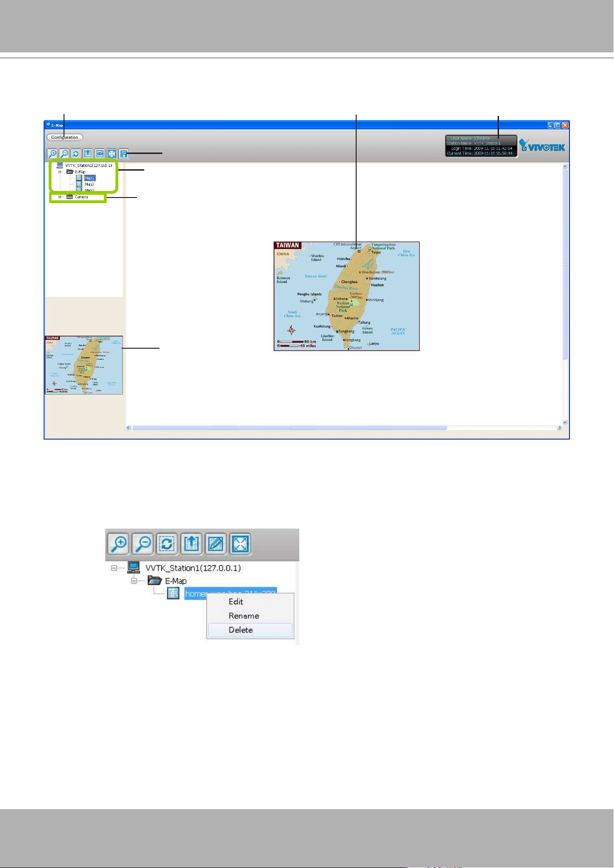
Task: Collapse the E-Map folder in the window tree
Action: pyautogui.click(x=60, y=172)
